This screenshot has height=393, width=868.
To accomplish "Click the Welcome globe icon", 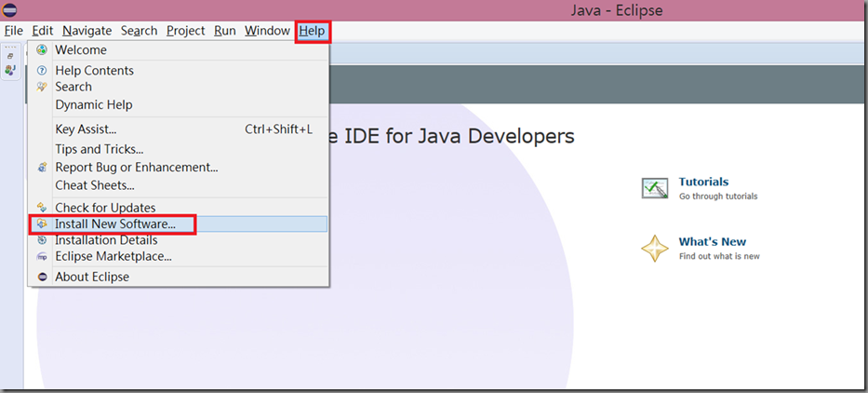I will click(x=42, y=50).
